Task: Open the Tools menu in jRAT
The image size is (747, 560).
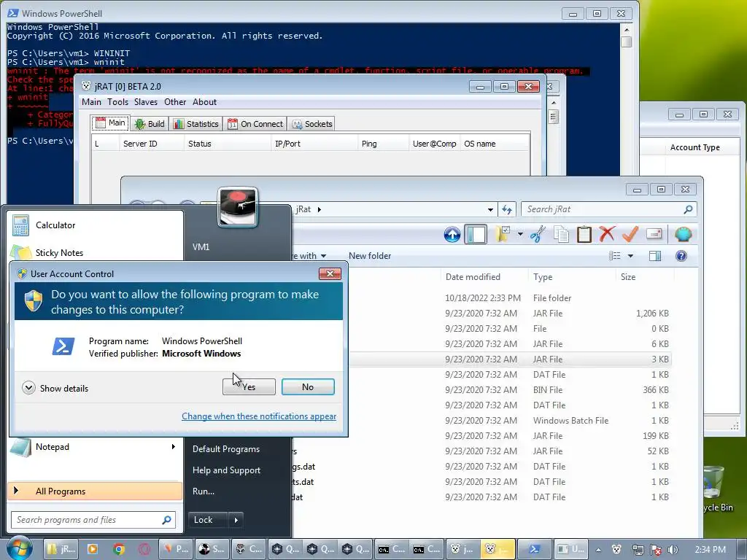Action: click(117, 102)
